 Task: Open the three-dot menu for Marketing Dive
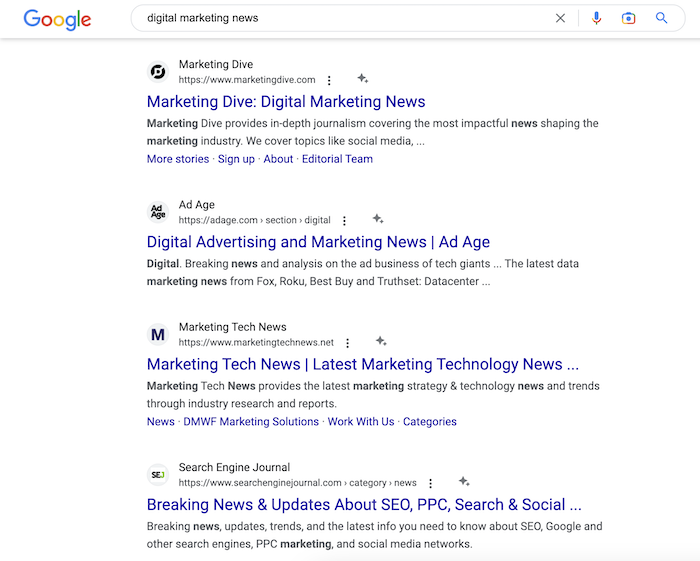point(329,80)
